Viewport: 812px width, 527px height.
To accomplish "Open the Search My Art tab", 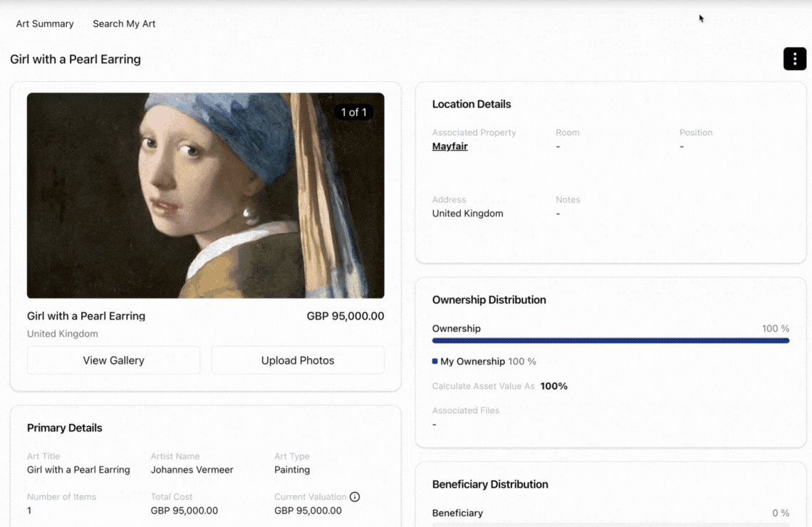I will pyautogui.click(x=124, y=24).
